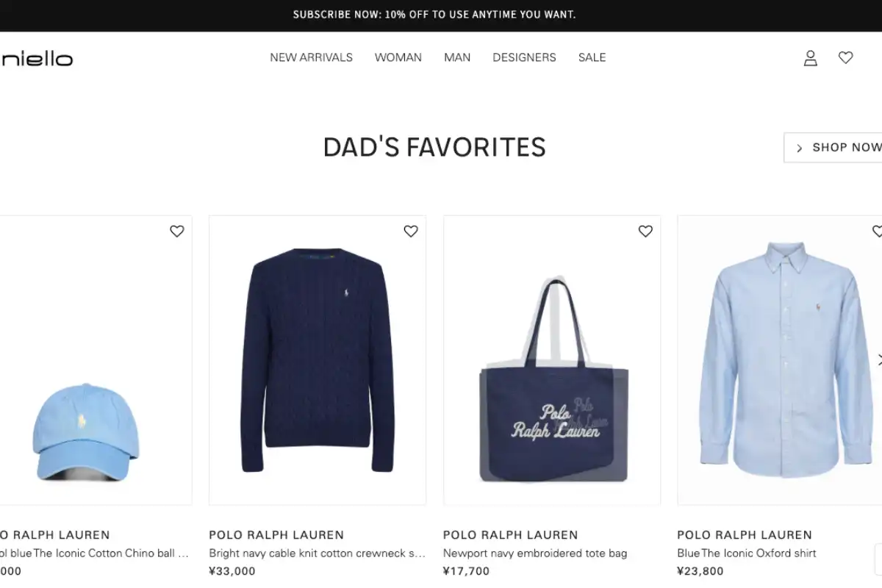Viewport: 882px width, 588px height.
Task: Click the next carousel arrow
Action: pyautogui.click(x=878, y=359)
